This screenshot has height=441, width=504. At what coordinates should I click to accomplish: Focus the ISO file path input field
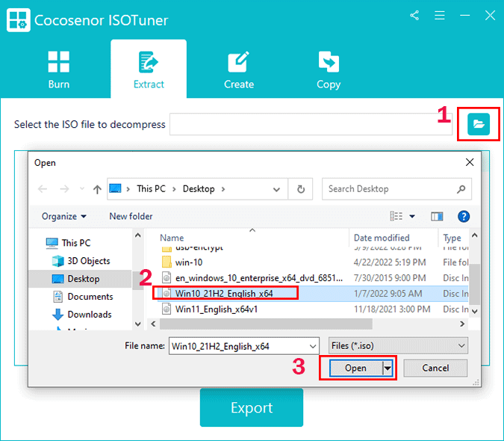[x=311, y=124]
